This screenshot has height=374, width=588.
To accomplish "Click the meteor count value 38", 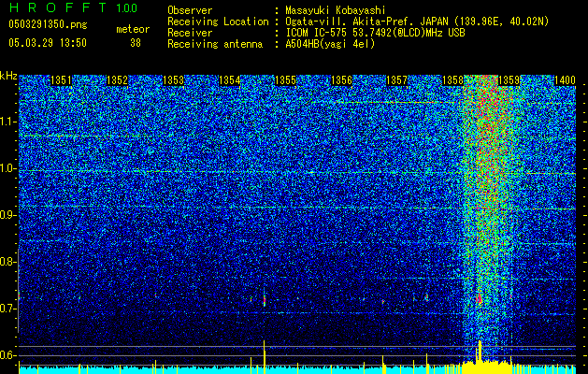I will coord(136,43).
